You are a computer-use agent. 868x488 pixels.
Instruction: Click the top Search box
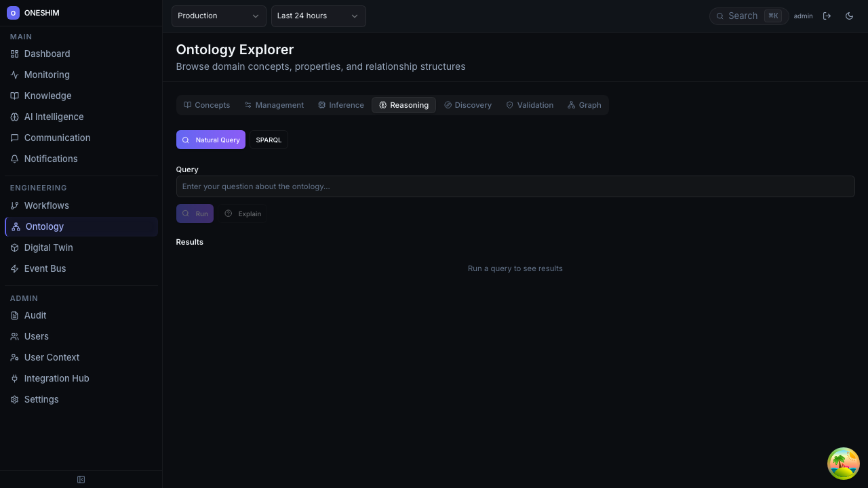tap(748, 16)
